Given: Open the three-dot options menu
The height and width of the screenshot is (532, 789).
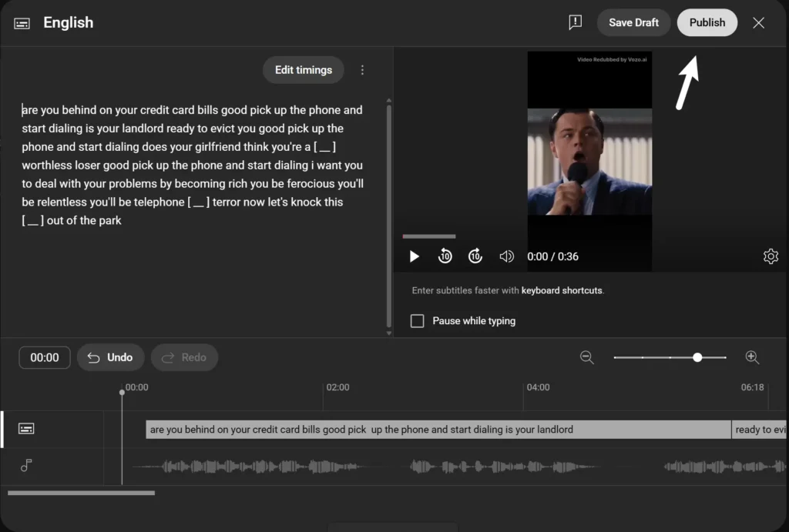Looking at the screenshot, I should point(362,70).
